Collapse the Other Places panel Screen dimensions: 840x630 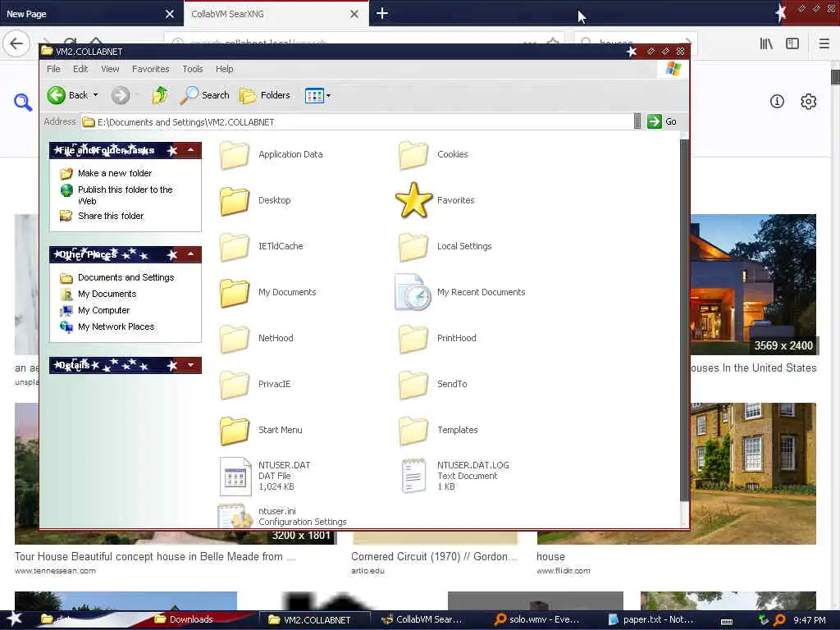(190, 254)
